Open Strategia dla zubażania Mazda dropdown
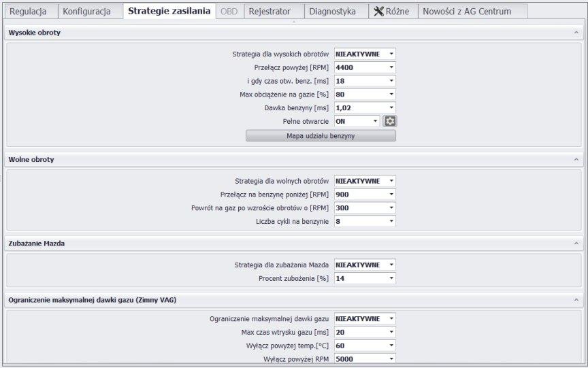The height and width of the screenshot is (368, 588). click(365, 265)
